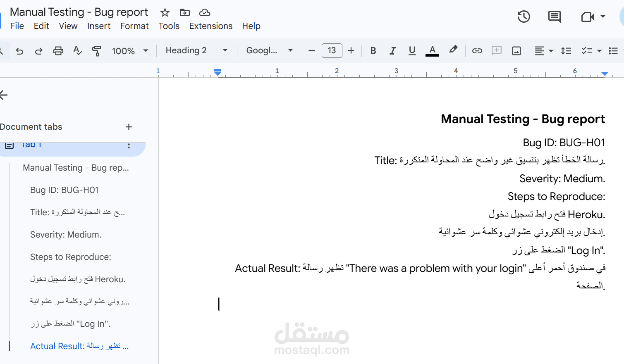Jump to "Log In" outline entry
This screenshot has height=364, width=624.
tap(70, 324)
